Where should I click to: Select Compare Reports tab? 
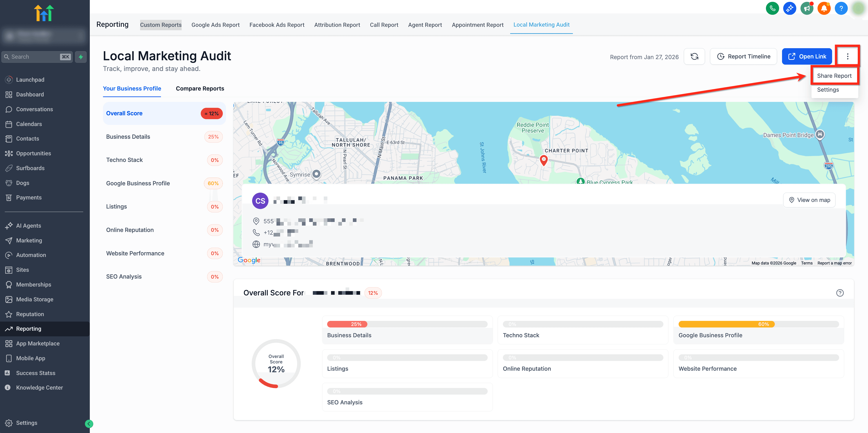point(200,89)
